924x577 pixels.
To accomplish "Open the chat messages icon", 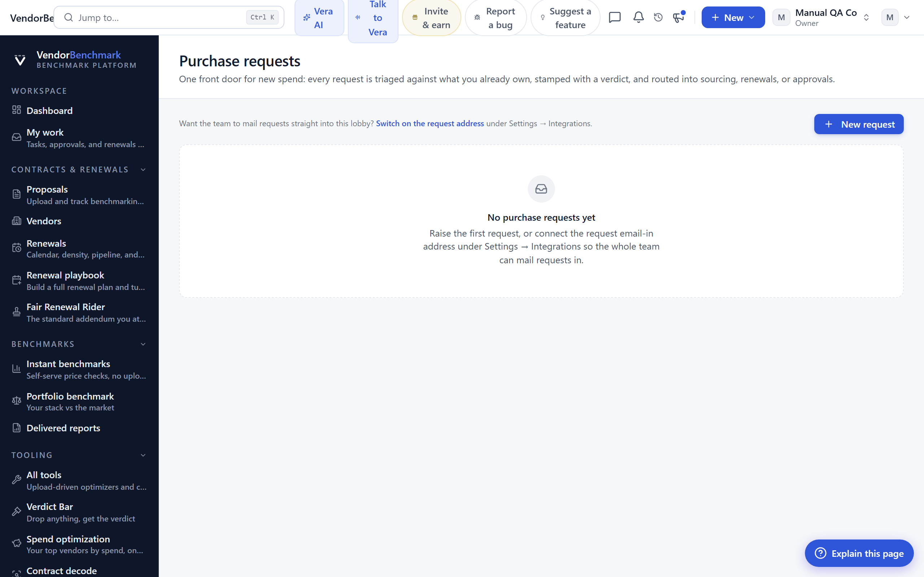I will coord(615,17).
